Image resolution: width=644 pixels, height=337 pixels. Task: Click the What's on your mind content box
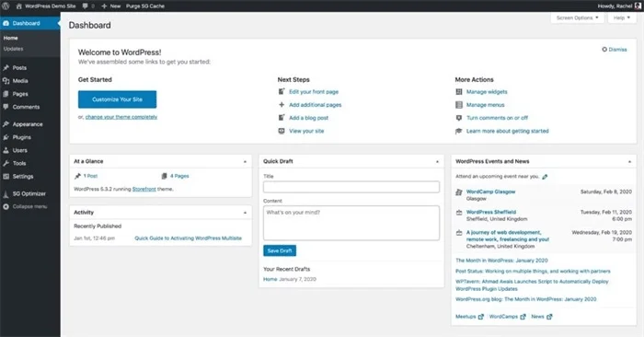coord(351,223)
